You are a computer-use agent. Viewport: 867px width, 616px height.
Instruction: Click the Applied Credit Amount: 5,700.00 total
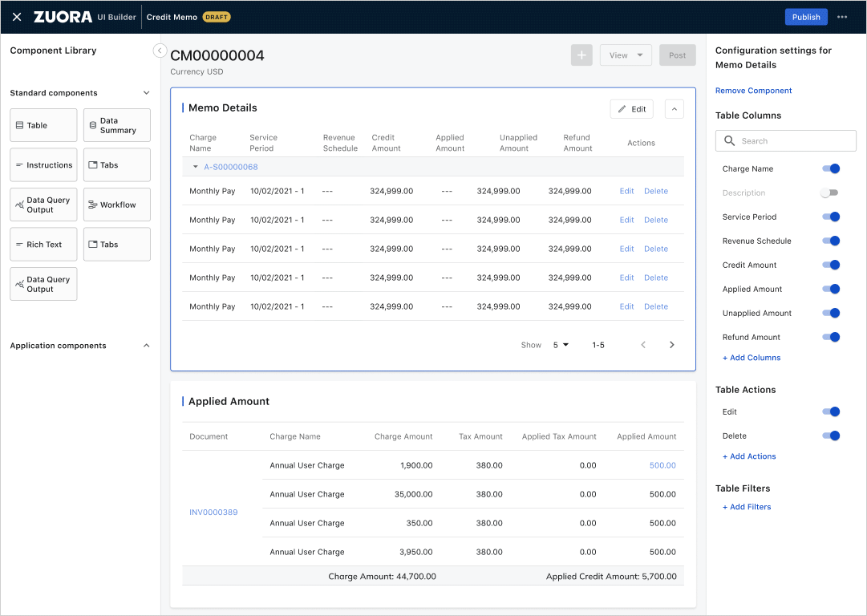pos(611,577)
